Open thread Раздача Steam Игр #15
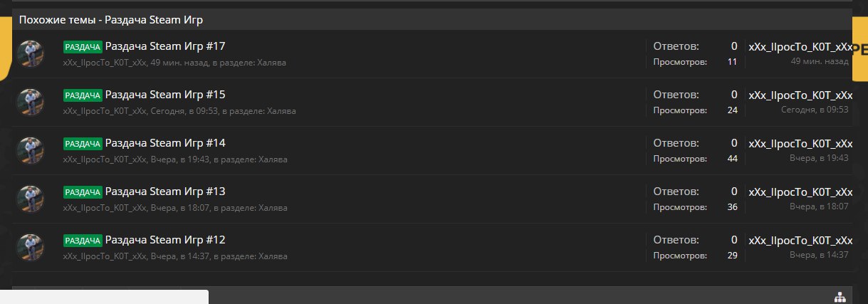The width and height of the screenshot is (868, 304). 164,95
